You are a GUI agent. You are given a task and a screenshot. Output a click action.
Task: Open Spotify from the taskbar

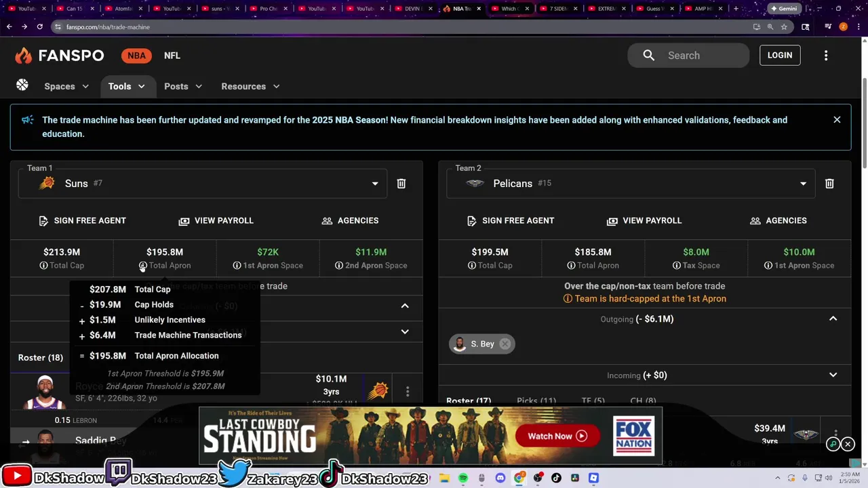tap(463, 478)
